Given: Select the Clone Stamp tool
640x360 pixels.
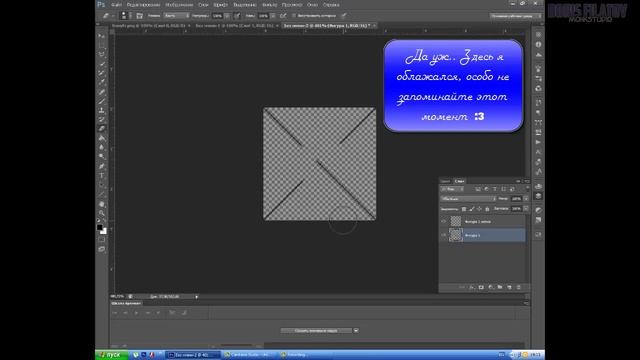Looking at the screenshot, I should (102, 111).
